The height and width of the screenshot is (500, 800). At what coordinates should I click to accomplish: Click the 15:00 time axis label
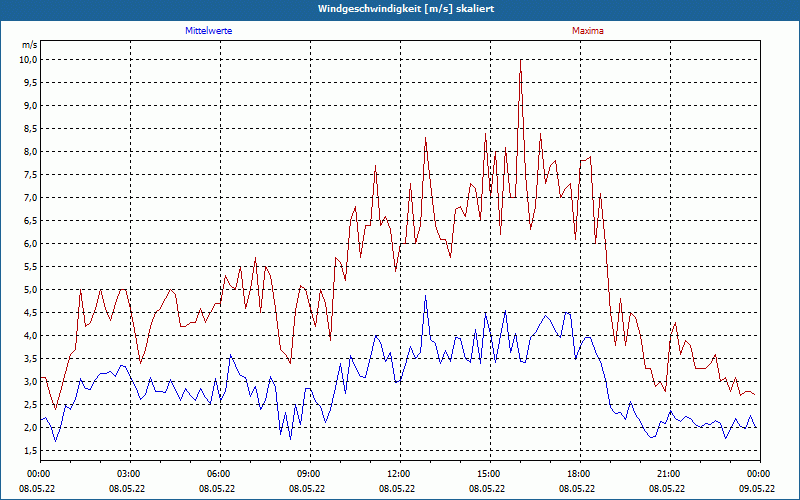tap(490, 474)
